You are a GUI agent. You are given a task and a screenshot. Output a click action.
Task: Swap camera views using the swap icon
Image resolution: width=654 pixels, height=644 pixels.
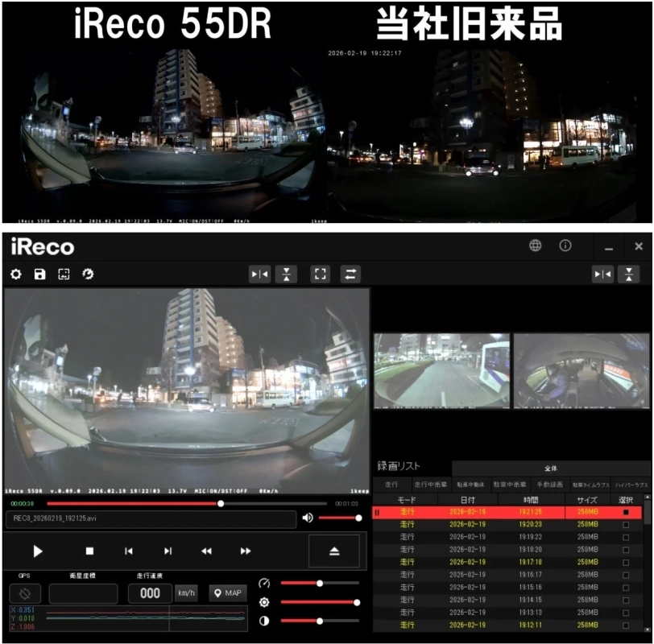click(x=350, y=274)
